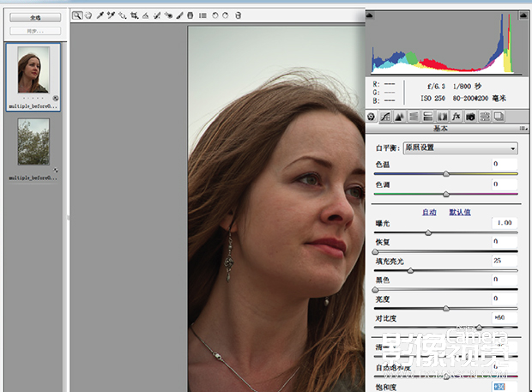Toggle highlight clipping warning on histogram
The height and width of the screenshot is (392, 532).
point(523,15)
